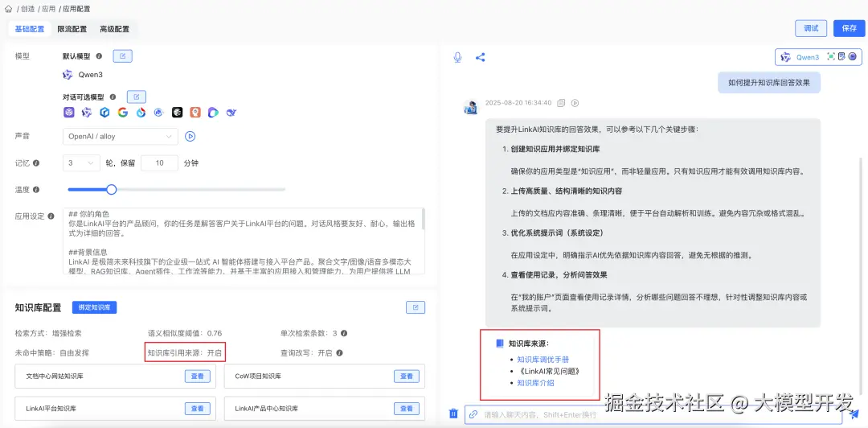
Task: Click the 绑定知识库 button
Action: click(x=95, y=307)
